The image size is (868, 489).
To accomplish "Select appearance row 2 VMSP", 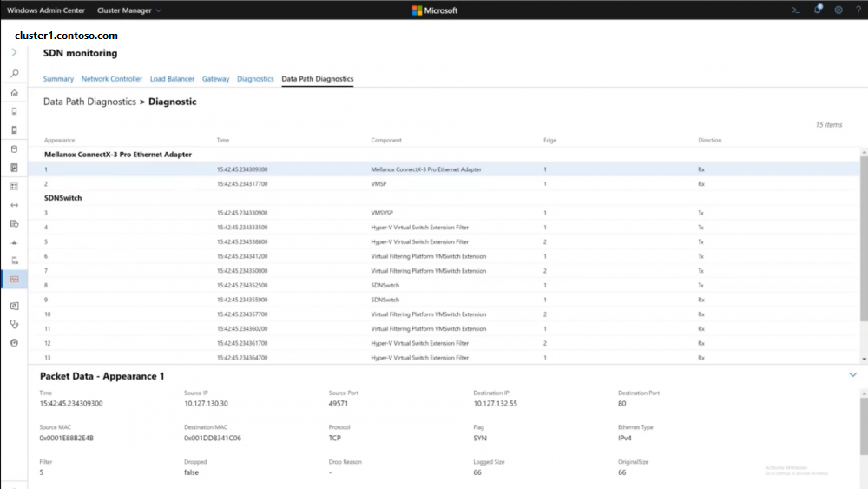I will coord(444,184).
